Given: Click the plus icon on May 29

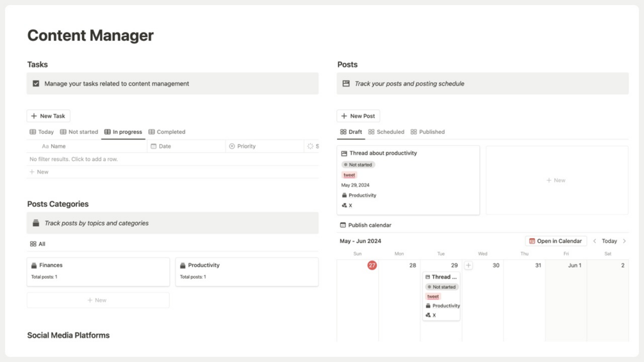Looking at the screenshot, I should pyautogui.click(x=468, y=265).
